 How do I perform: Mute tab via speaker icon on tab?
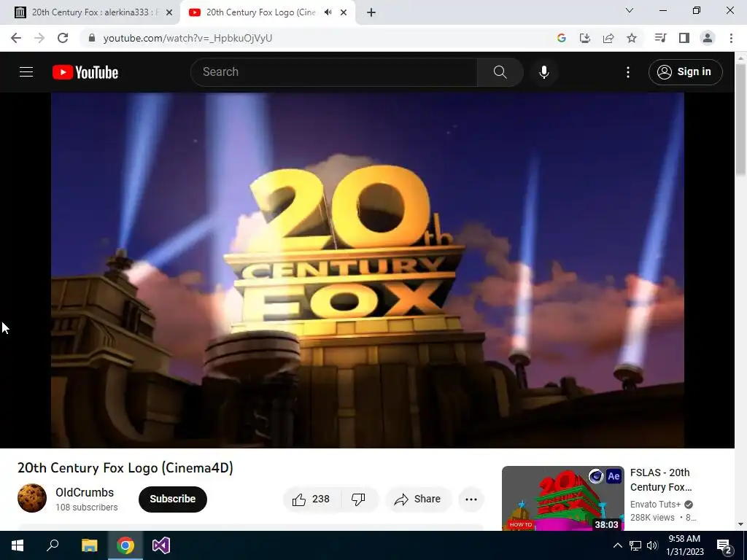coord(328,12)
